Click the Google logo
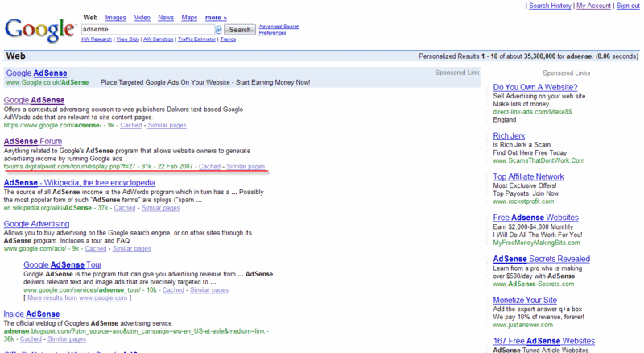The image size is (644, 353). 39,30
